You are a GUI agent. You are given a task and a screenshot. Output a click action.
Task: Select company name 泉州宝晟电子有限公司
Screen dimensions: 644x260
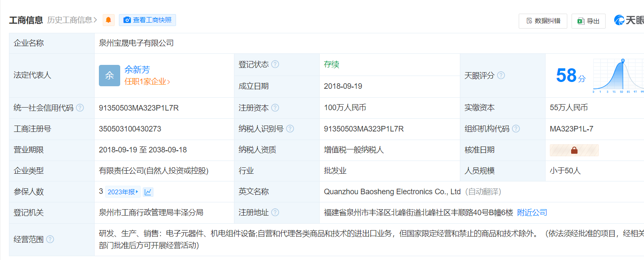[x=136, y=43]
